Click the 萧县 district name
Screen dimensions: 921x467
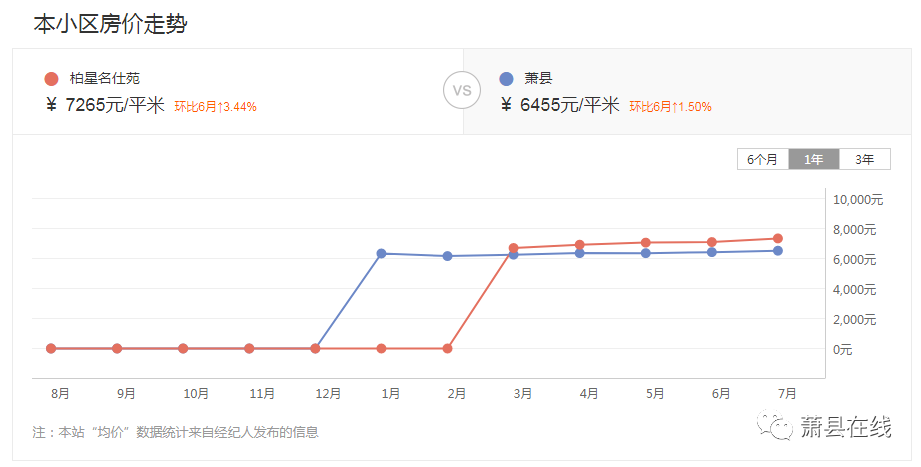pos(538,78)
